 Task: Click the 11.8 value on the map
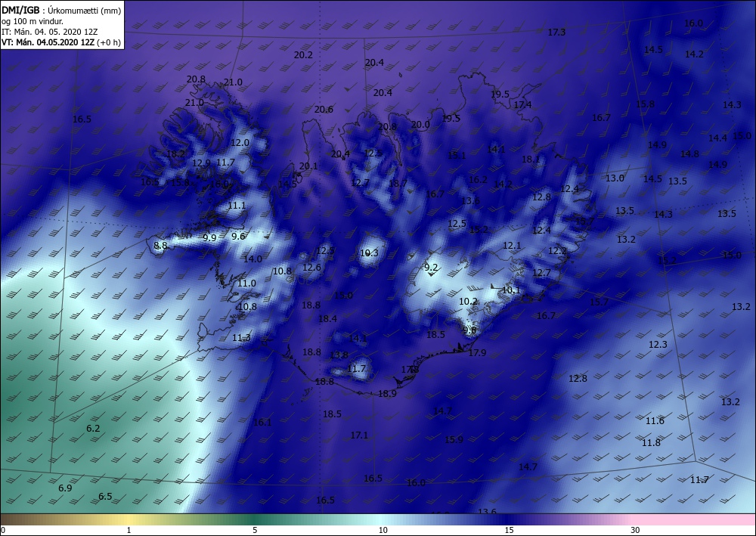coord(652,442)
